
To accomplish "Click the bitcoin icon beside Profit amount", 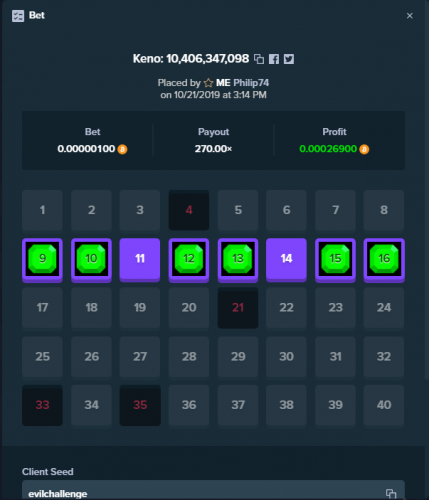I will tap(364, 149).
